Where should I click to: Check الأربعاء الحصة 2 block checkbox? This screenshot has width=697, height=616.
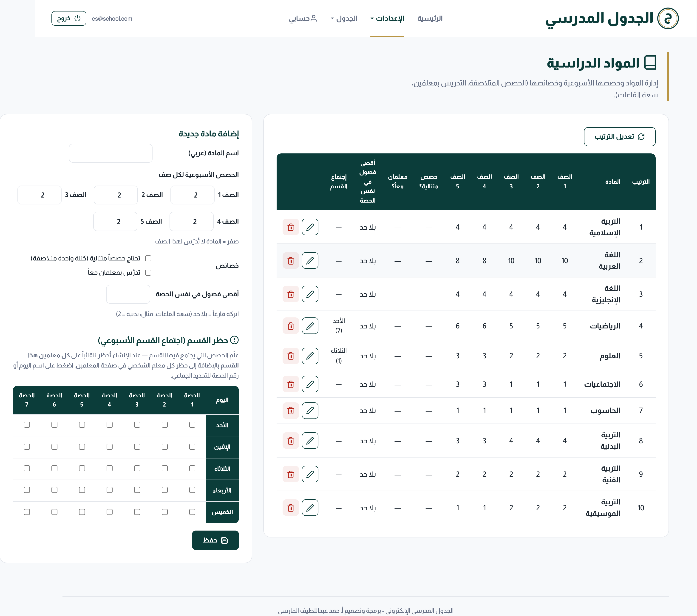[x=165, y=490]
